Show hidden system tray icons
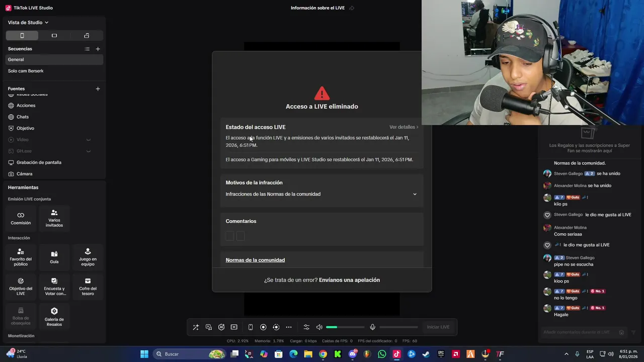The image size is (644, 362). pyautogui.click(x=566, y=354)
